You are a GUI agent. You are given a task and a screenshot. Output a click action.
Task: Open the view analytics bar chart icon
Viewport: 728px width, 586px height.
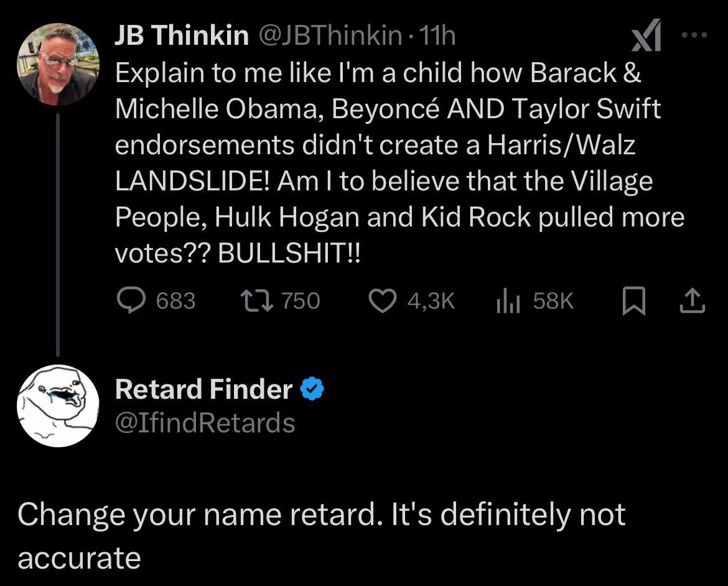pyautogui.click(x=507, y=301)
